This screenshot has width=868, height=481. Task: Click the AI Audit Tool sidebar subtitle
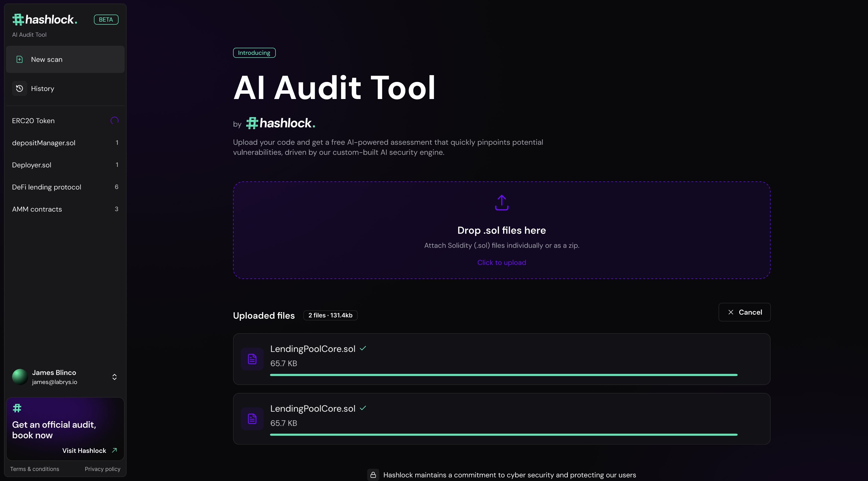click(29, 35)
